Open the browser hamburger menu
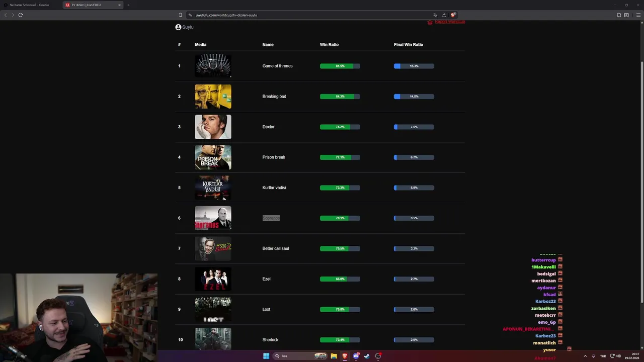Image resolution: width=644 pixels, height=362 pixels. (x=638, y=15)
